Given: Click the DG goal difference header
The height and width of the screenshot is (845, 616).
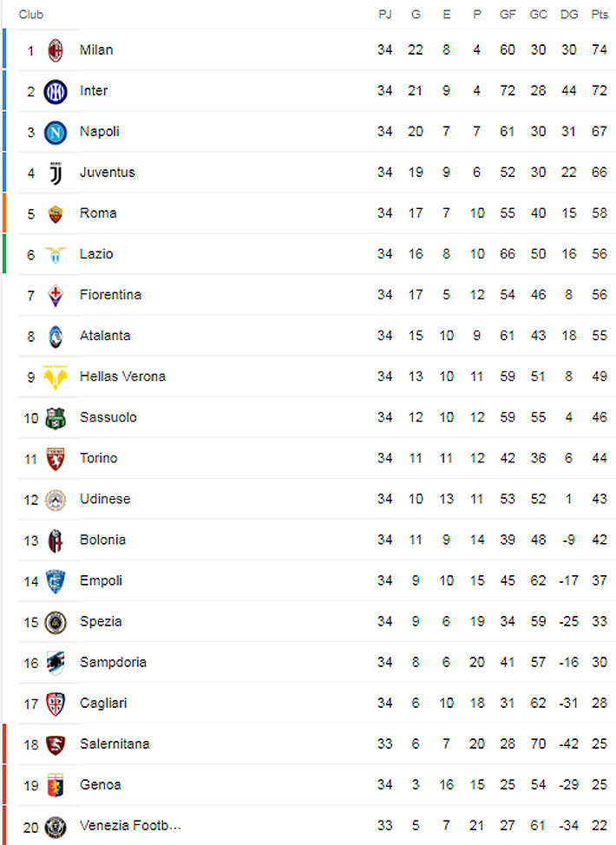Looking at the screenshot, I should [x=569, y=15].
